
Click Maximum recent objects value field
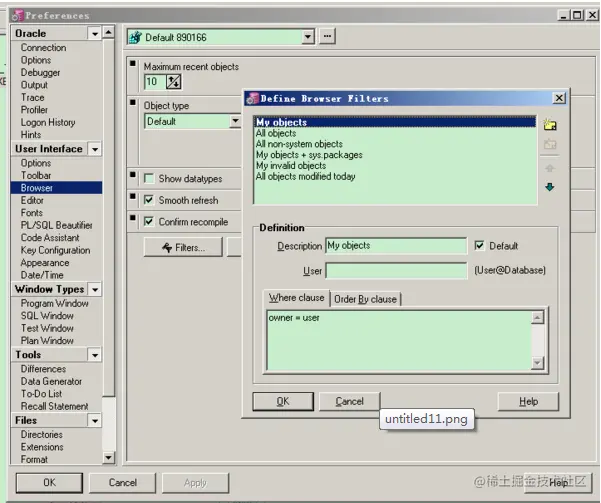(154, 82)
